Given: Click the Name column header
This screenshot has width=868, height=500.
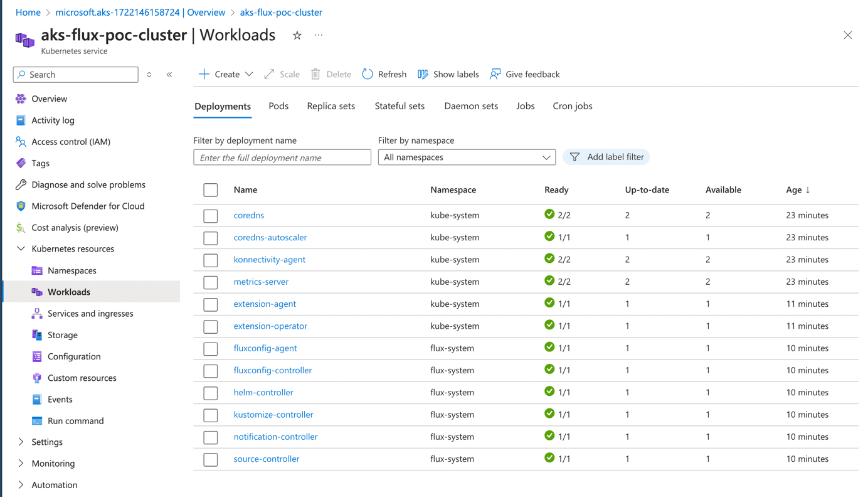Looking at the screenshot, I should coord(245,189).
